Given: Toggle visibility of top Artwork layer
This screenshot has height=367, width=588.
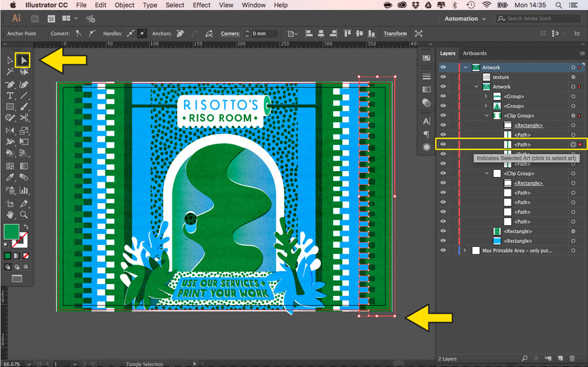Looking at the screenshot, I should (443, 67).
